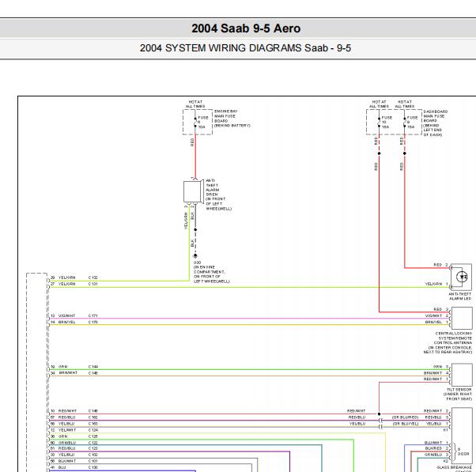Click pin 27 YEL/GRN connector label C131

(x=93, y=284)
